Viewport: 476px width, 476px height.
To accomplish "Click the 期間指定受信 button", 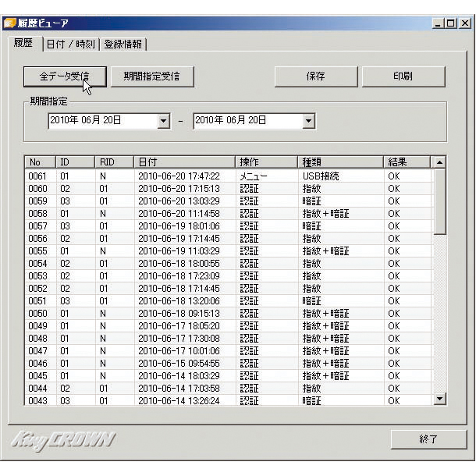I will [x=151, y=76].
